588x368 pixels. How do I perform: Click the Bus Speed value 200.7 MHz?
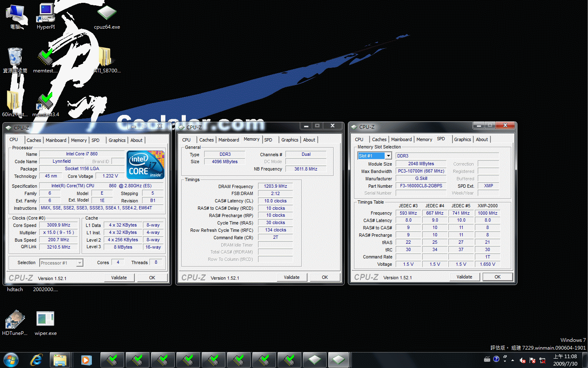[58, 240]
